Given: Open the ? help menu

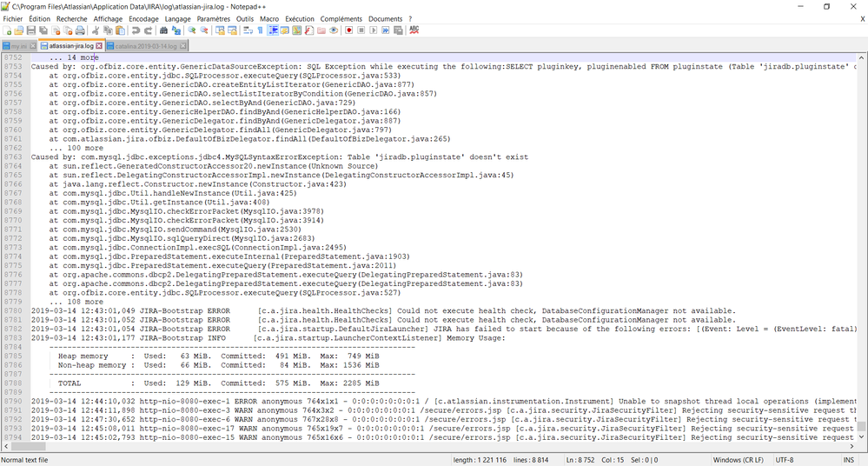Looking at the screenshot, I should coord(410,19).
